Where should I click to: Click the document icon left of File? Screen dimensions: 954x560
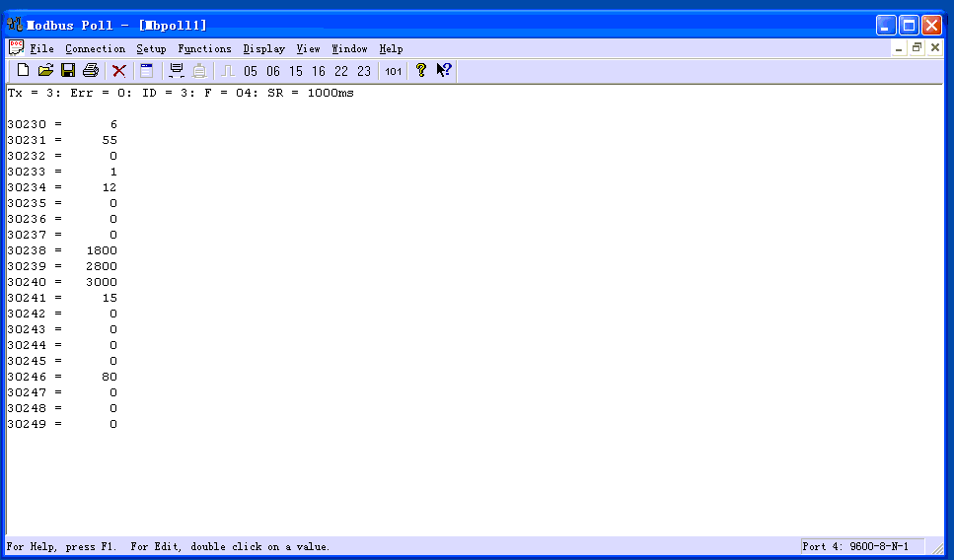click(x=16, y=47)
